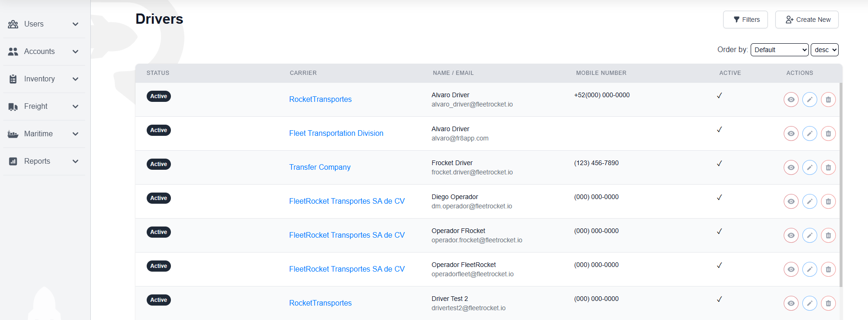868x320 pixels.
Task: Open the Maritime sidebar menu
Action: click(44, 134)
